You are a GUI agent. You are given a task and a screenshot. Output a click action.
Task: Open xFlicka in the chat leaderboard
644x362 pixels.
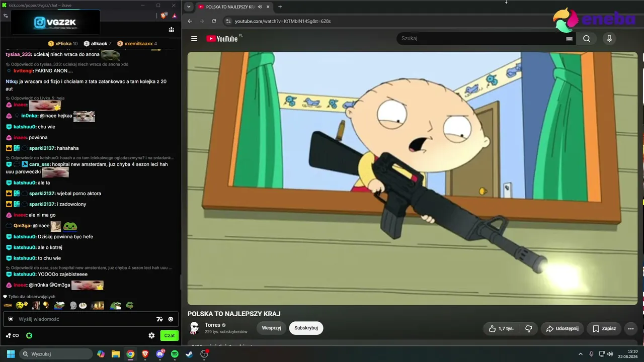pos(63,44)
